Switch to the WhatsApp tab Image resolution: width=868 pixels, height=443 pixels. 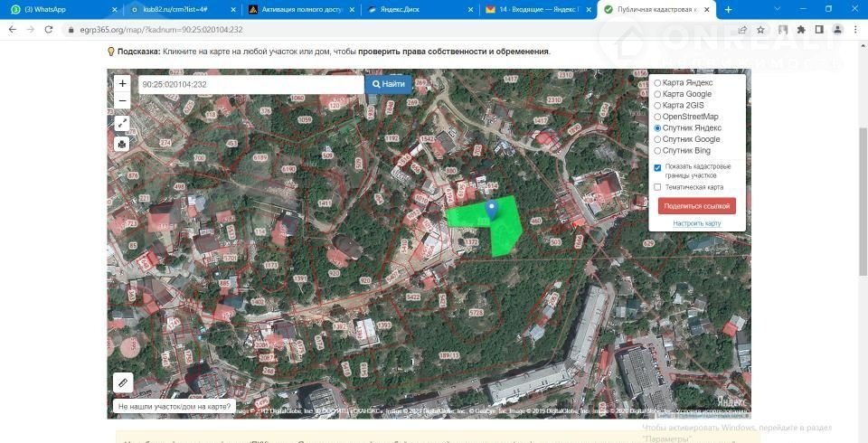[59, 9]
